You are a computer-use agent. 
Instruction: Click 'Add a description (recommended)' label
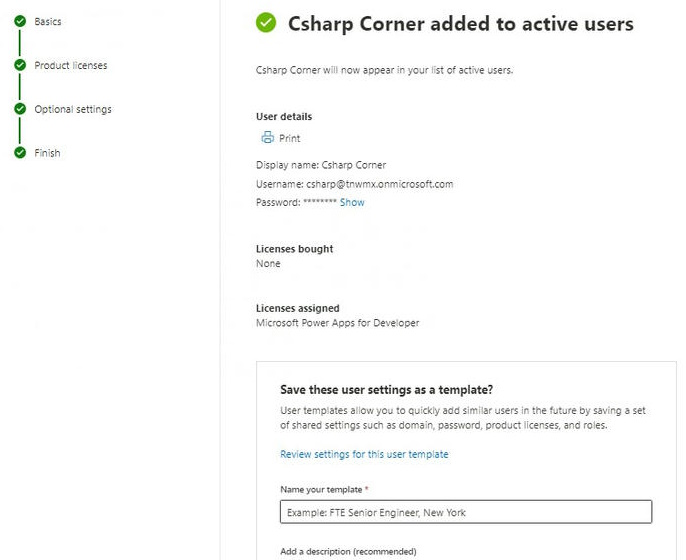pos(348,551)
